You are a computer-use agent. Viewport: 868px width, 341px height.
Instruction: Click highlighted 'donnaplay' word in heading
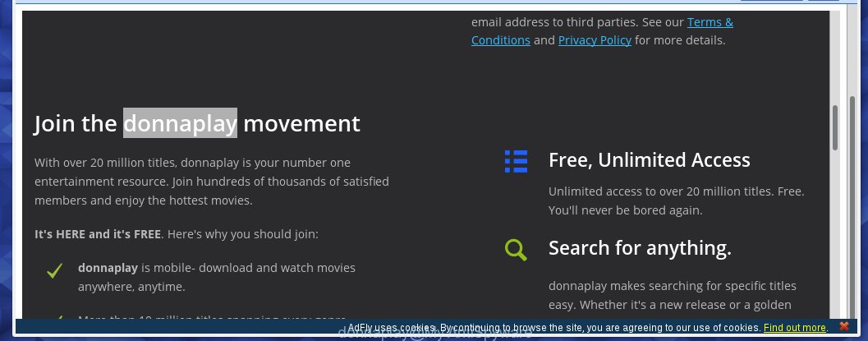coord(180,123)
